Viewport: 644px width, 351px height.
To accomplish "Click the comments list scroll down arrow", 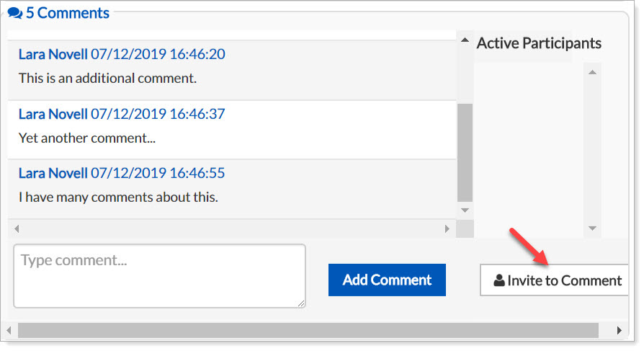I will (x=465, y=210).
